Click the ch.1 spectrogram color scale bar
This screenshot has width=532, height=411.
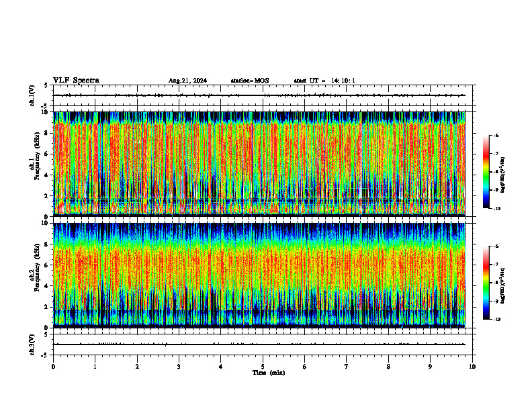coord(486,172)
